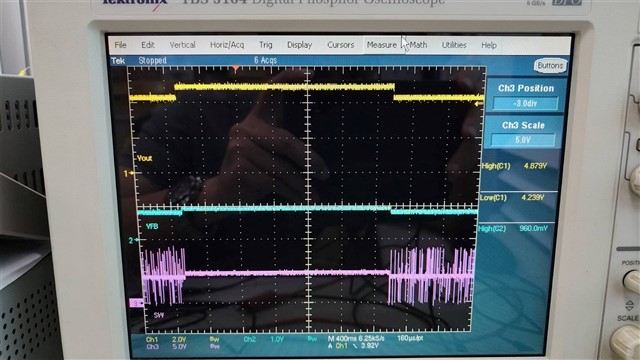This screenshot has width=640, height=360.
Task: Open the Trig menu
Action: (266, 45)
